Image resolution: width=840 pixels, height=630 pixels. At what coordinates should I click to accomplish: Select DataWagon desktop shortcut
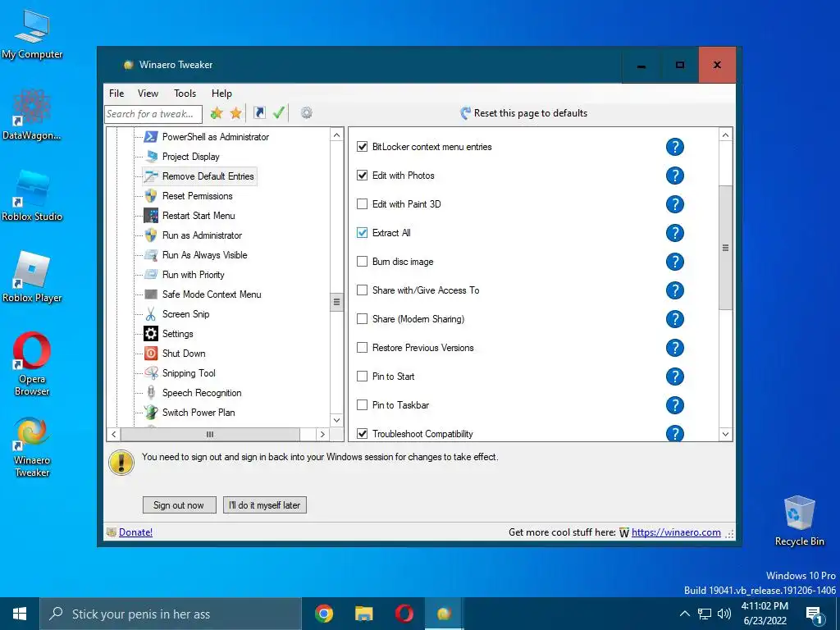coord(32,115)
